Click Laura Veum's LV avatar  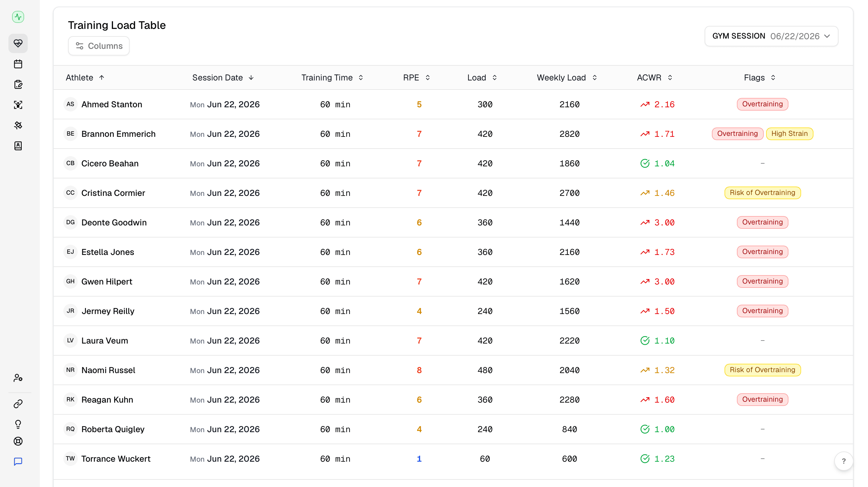tap(70, 341)
